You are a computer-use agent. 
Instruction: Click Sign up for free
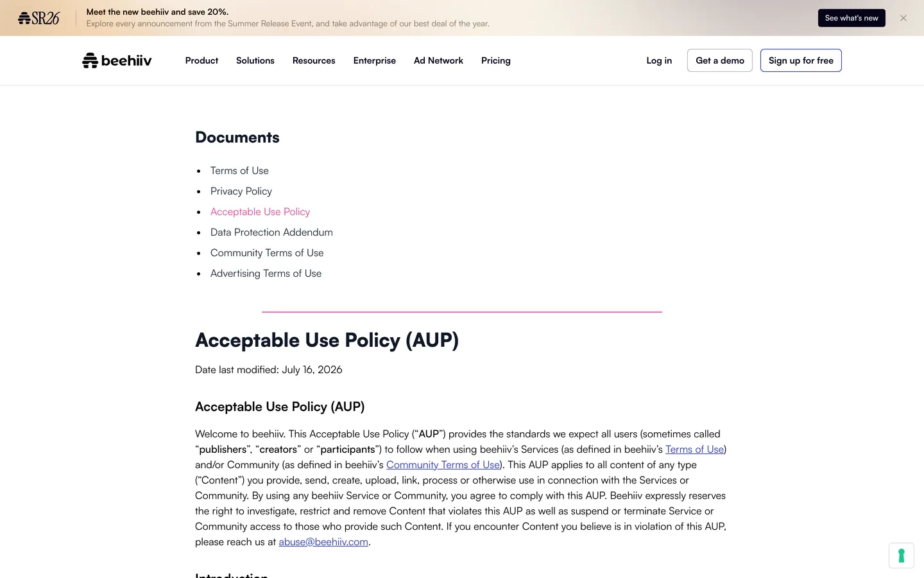pos(801,60)
